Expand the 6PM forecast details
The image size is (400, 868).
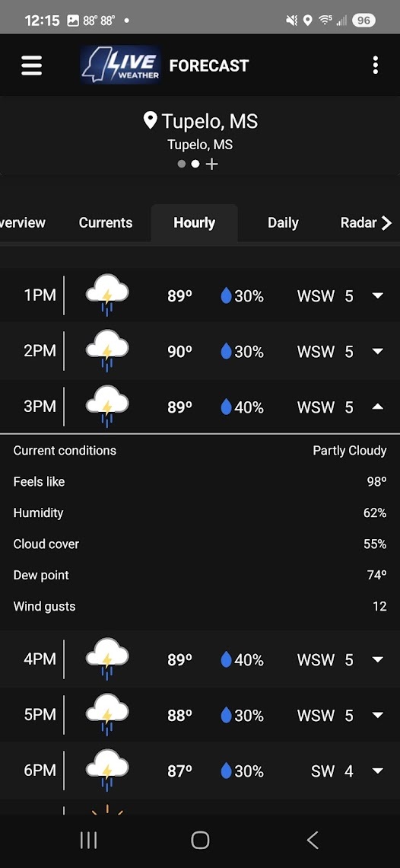[x=378, y=771]
